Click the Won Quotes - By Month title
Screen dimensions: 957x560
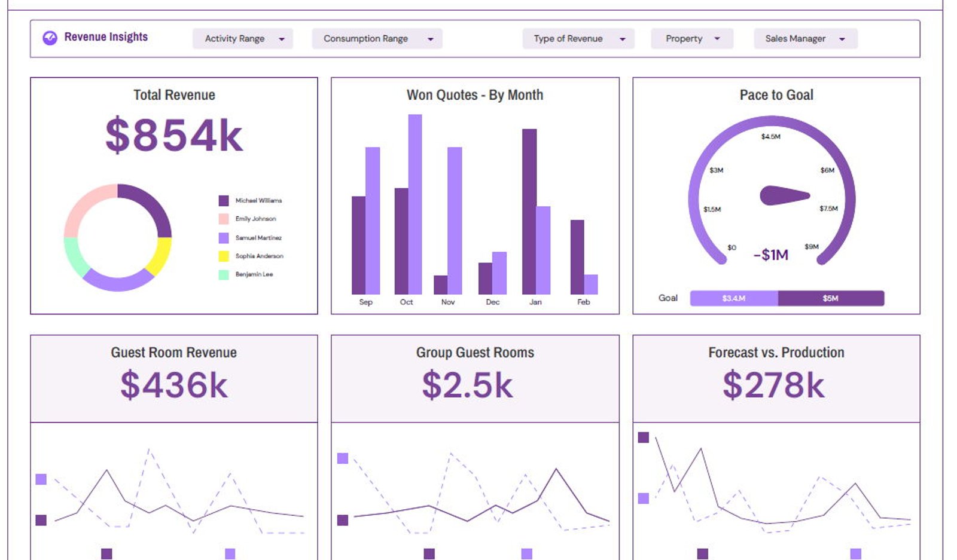click(x=475, y=95)
